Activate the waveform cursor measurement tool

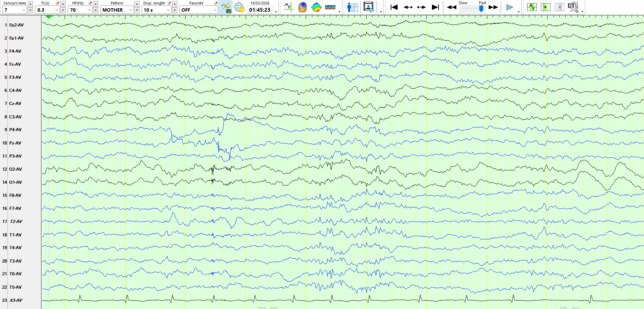point(289,7)
